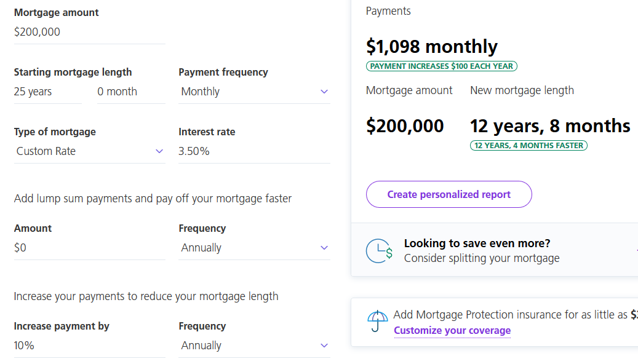The height and width of the screenshot is (364, 638).
Task: Click Create personalized report button
Action: pos(449,194)
